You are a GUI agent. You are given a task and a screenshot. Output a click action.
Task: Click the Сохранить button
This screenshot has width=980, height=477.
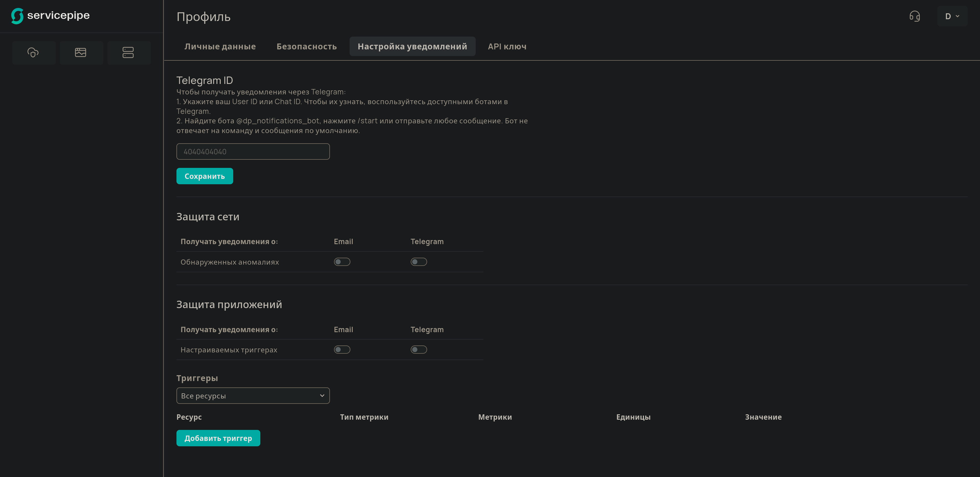[204, 176]
